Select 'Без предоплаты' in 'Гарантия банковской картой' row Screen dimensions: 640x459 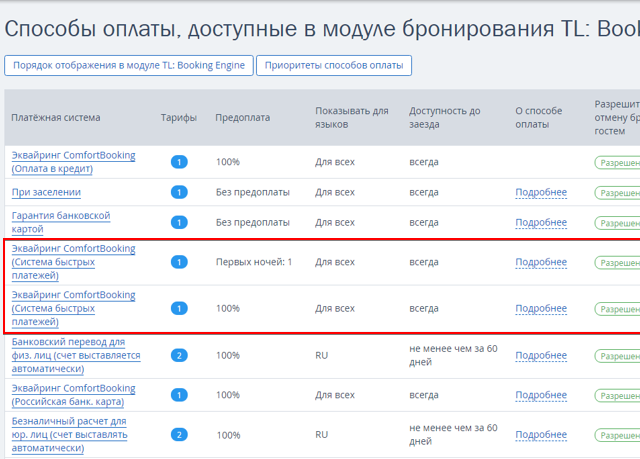coord(253,222)
